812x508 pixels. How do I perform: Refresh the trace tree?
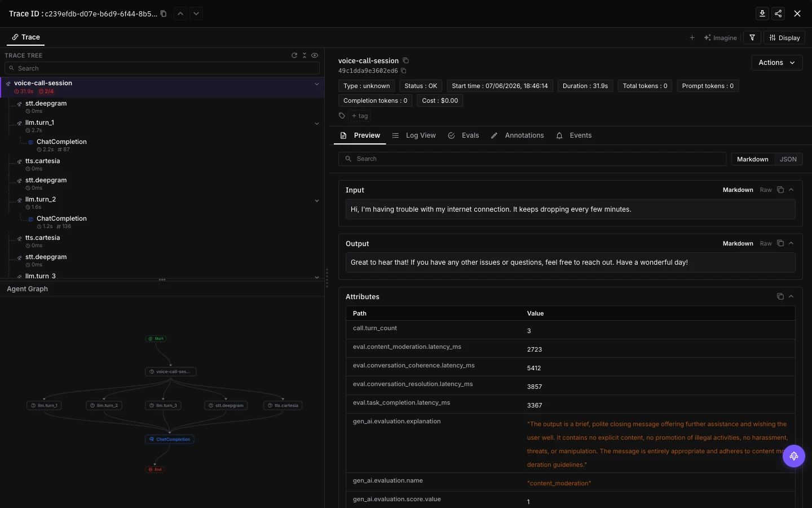coord(294,55)
